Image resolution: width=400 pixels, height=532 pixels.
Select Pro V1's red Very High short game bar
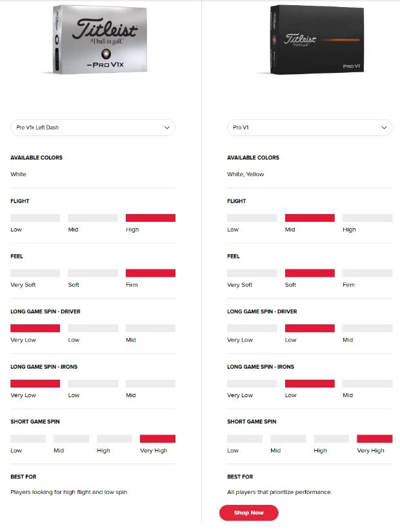(374, 439)
